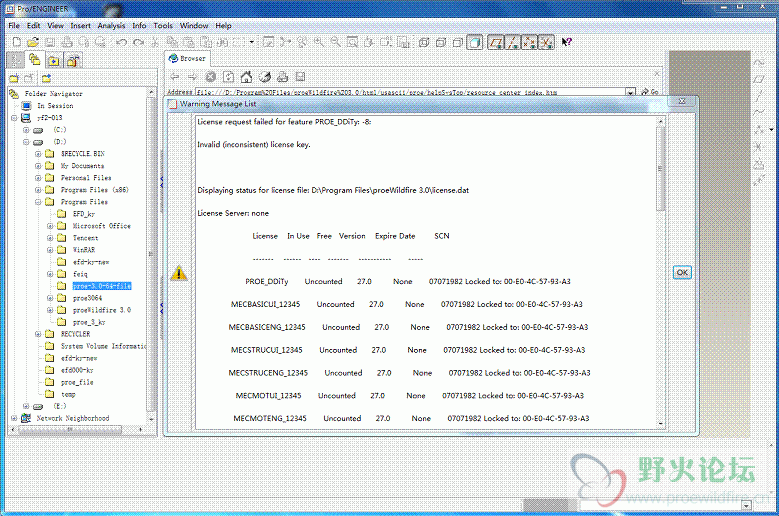The width and height of the screenshot is (779, 516).
Task: Click the Go button beside Address bar
Action: tap(650, 92)
